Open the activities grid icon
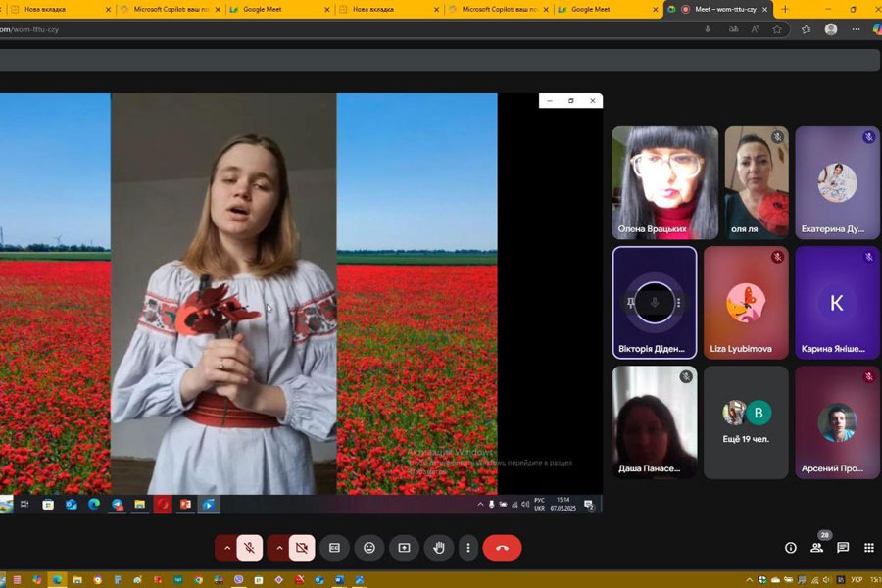 click(x=868, y=548)
